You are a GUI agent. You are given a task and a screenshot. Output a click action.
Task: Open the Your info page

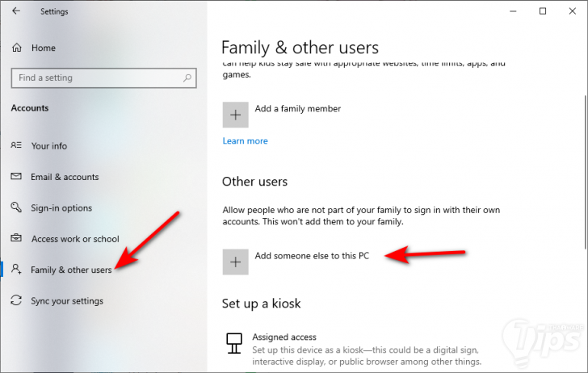pyautogui.click(x=49, y=146)
